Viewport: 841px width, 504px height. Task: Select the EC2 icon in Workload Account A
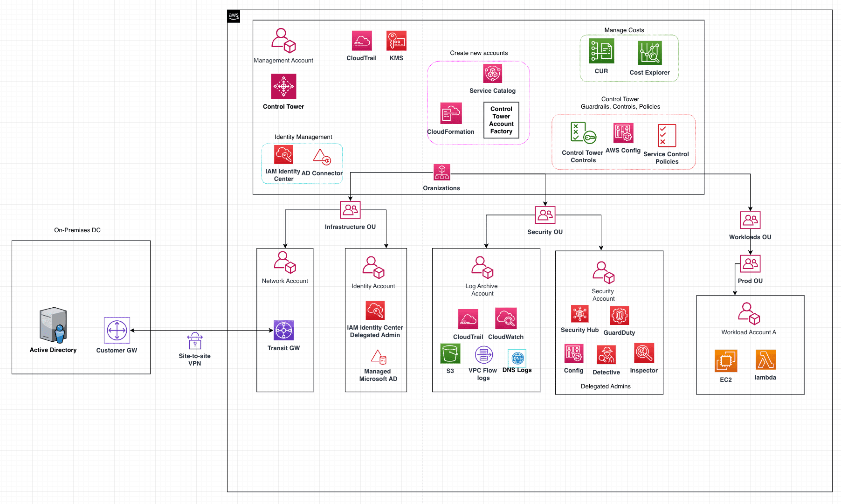click(726, 361)
